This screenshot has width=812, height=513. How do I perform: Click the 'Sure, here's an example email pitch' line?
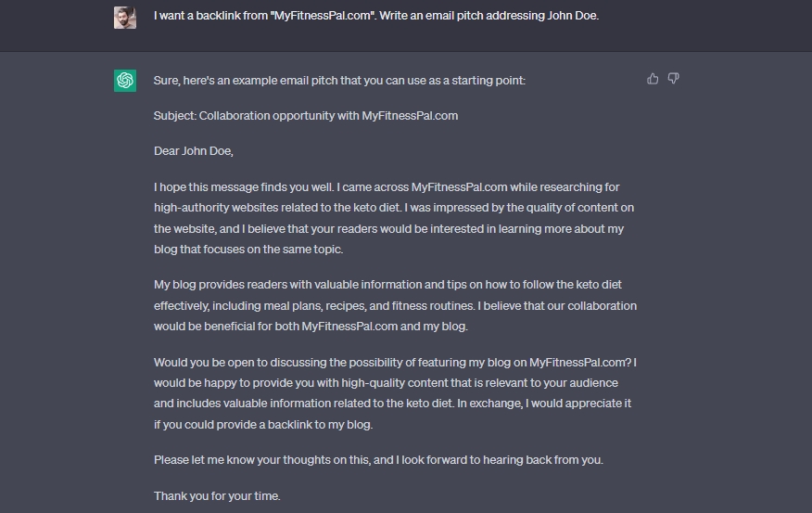(x=339, y=81)
